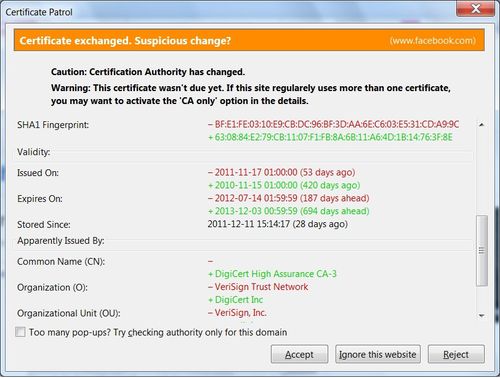500x378 pixels.
Task: Select the new SHA1 fingerprint starting 63:08:84
Action: point(330,137)
